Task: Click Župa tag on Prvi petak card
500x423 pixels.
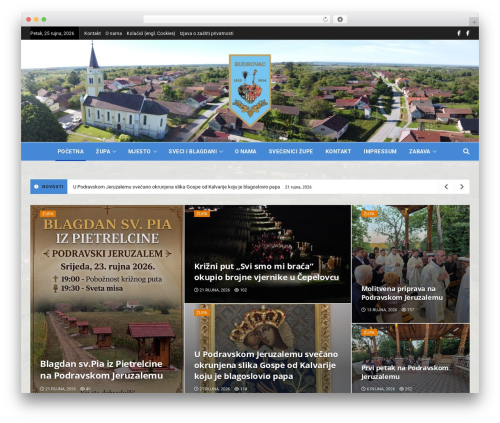Action: [x=369, y=332]
